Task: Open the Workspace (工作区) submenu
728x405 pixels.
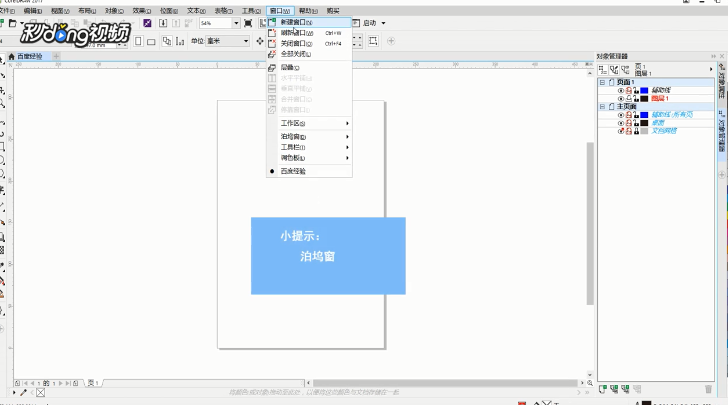Action: [309, 124]
